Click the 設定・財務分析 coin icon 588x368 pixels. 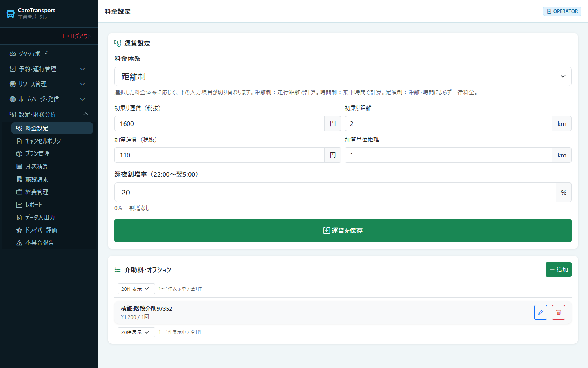(13, 114)
